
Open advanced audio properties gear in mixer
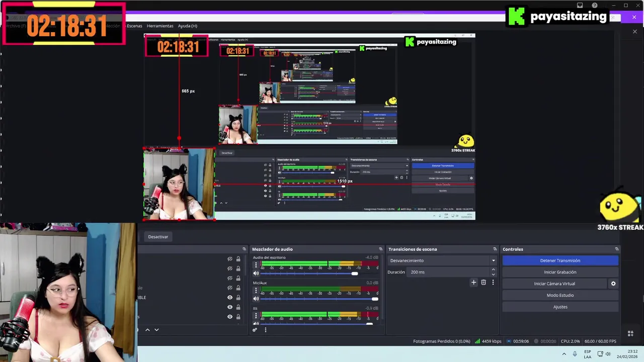tap(255, 330)
